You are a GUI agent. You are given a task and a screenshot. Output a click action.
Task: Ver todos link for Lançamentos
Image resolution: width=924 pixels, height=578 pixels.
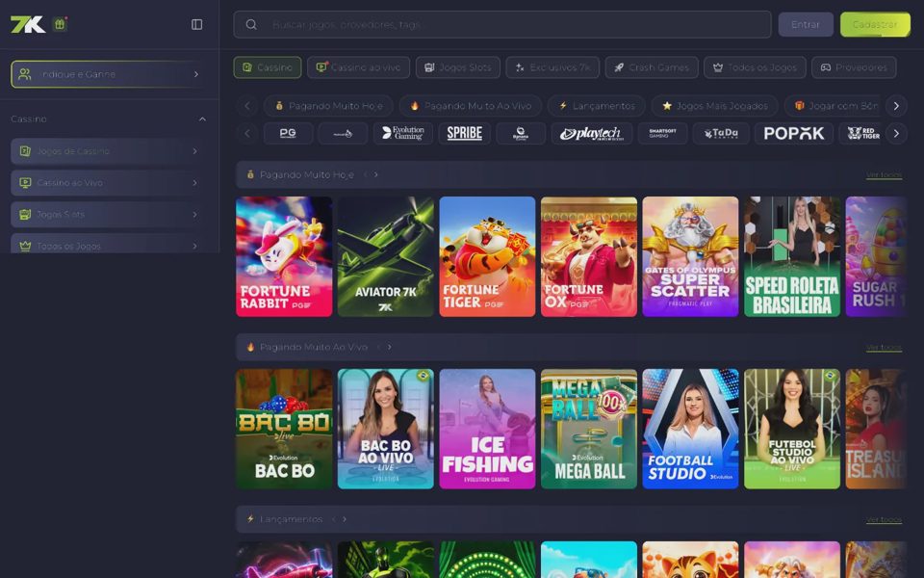coord(884,519)
